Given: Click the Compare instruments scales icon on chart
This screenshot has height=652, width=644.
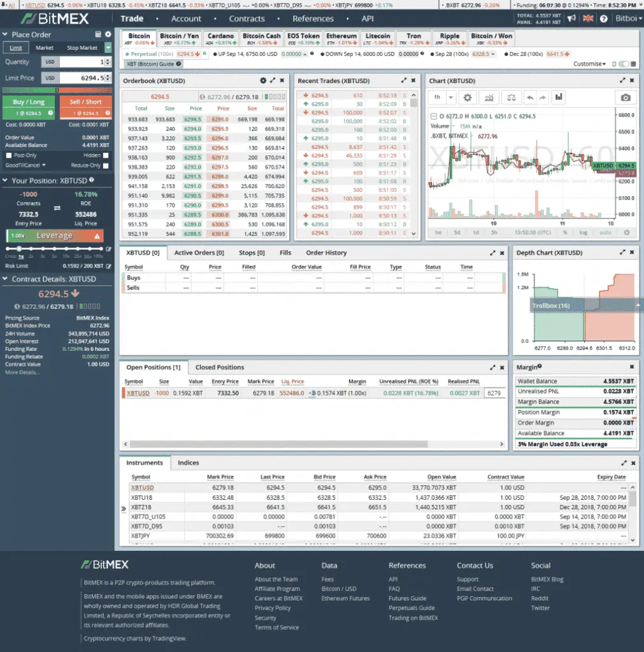Looking at the screenshot, I should coord(512,97).
